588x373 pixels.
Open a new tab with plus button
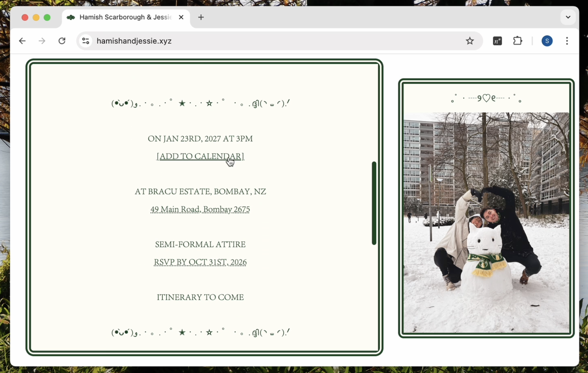201,17
